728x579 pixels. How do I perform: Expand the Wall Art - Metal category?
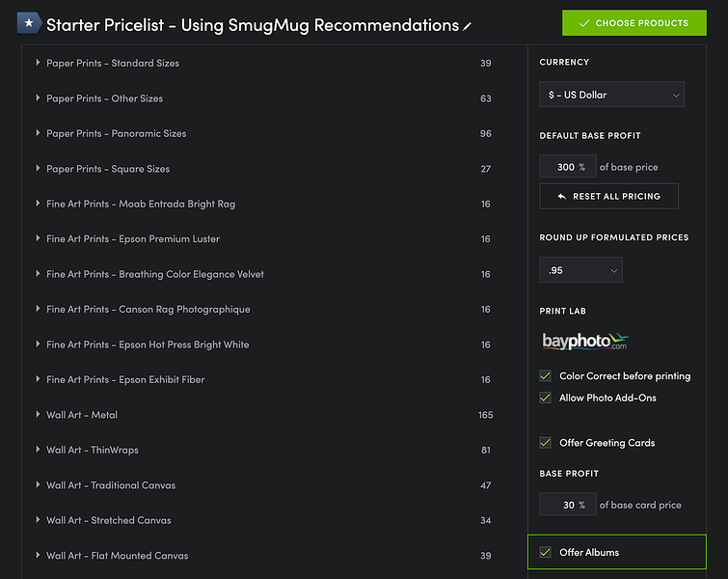[x=38, y=415]
